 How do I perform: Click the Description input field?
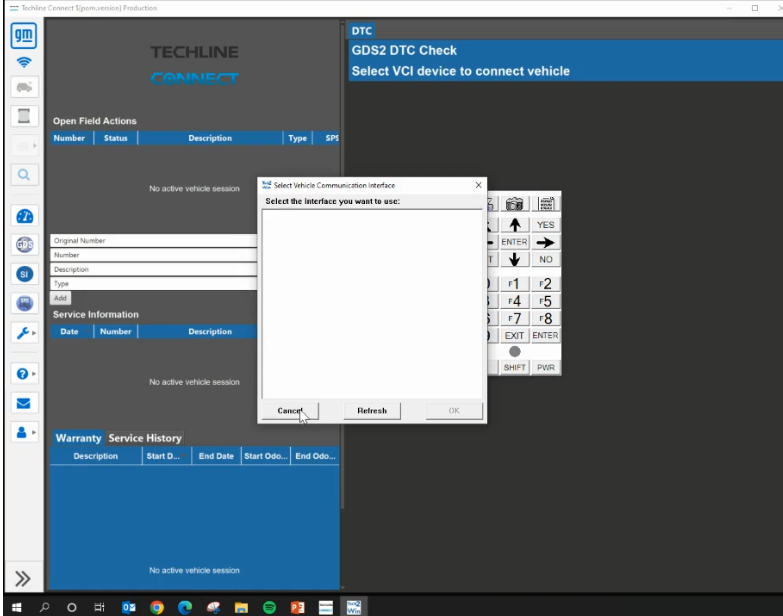click(154, 270)
